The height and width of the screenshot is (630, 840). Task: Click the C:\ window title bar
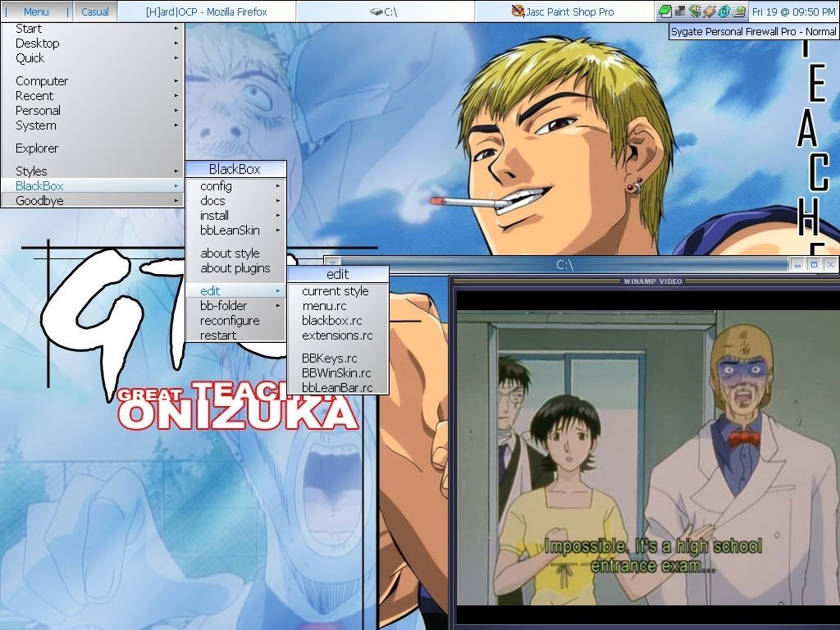pyautogui.click(x=564, y=264)
